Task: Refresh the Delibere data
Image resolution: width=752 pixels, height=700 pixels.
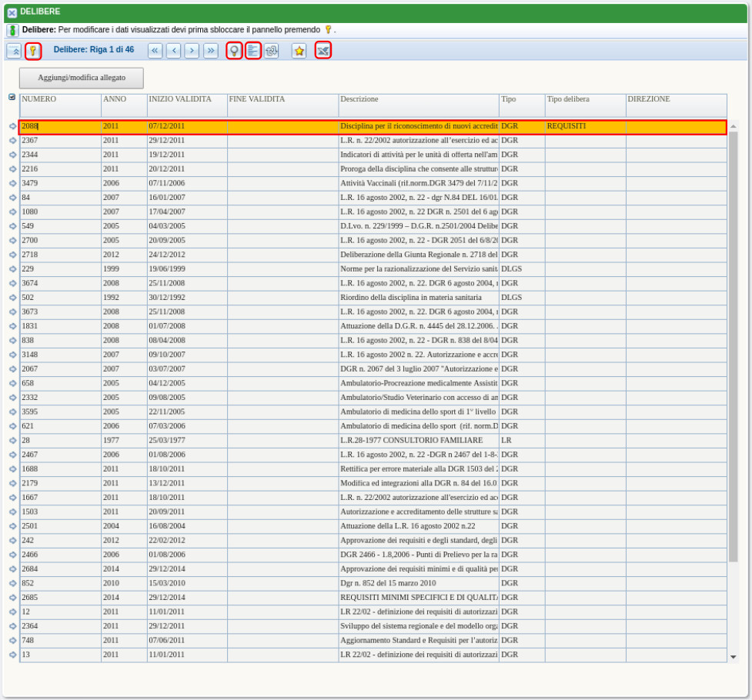Action: (x=271, y=51)
